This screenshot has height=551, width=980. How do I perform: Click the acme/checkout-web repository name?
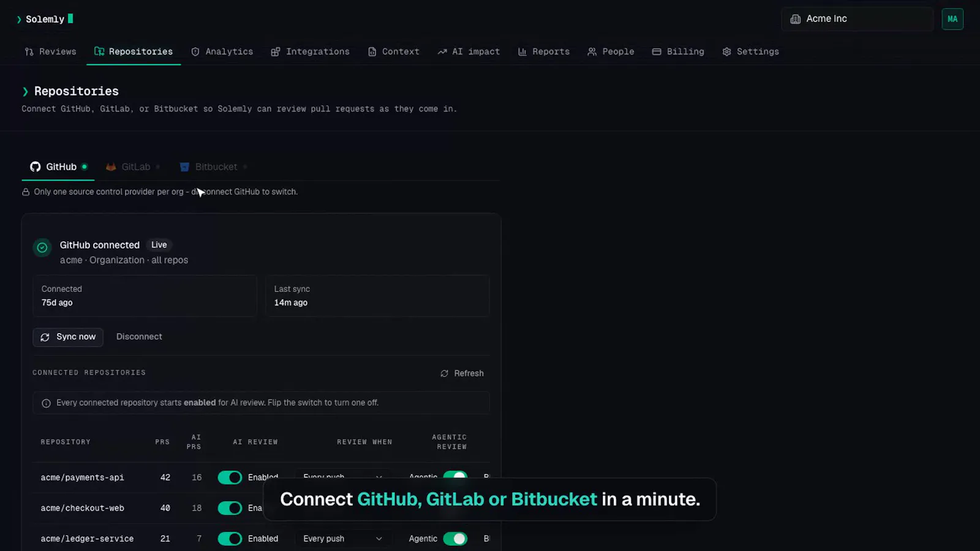(82, 508)
